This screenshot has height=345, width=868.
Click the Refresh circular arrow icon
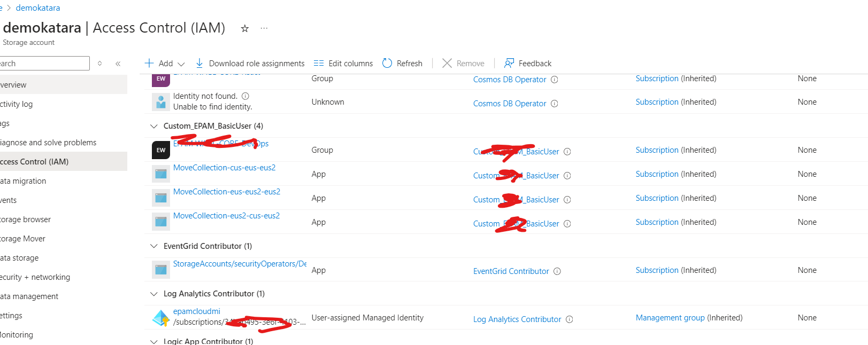387,63
